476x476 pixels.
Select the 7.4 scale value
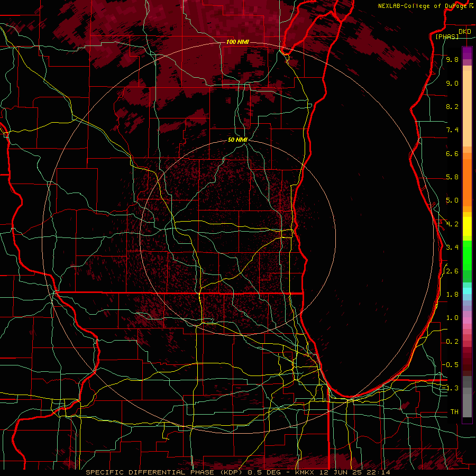pyautogui.click(x=452, y=130)
